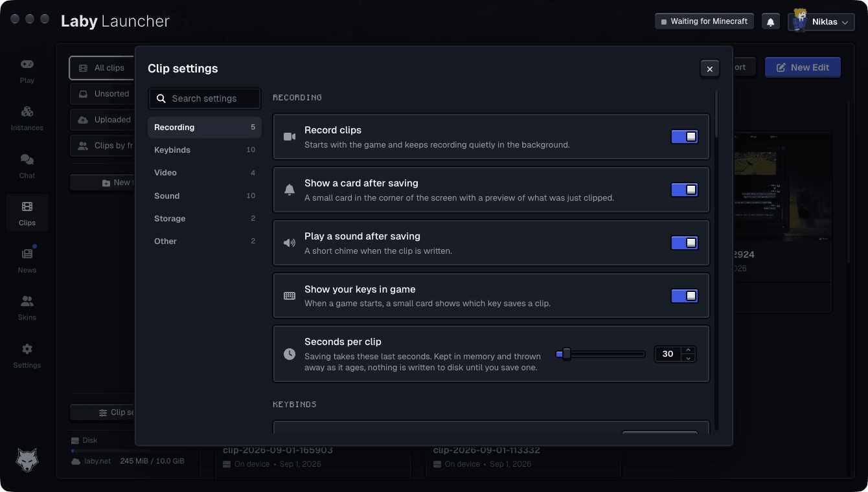Click the New Edit button
Viewport: 868px width, 492px height.
803,67
